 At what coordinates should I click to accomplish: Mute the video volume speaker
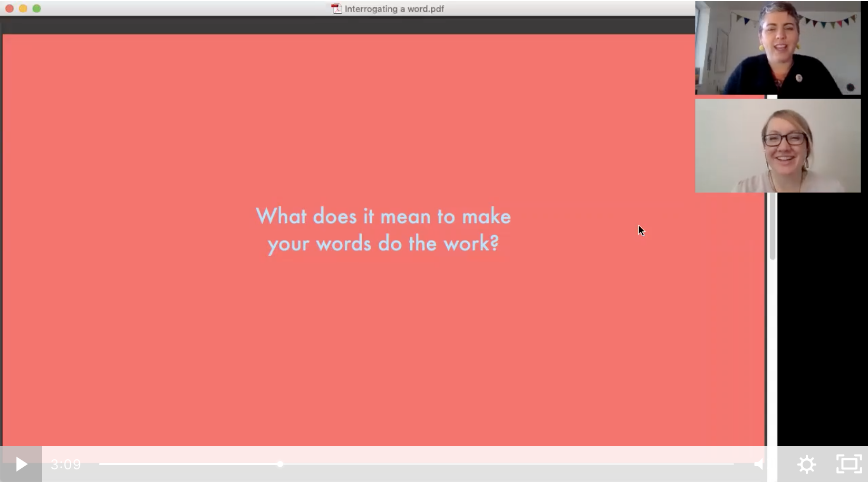759,464
